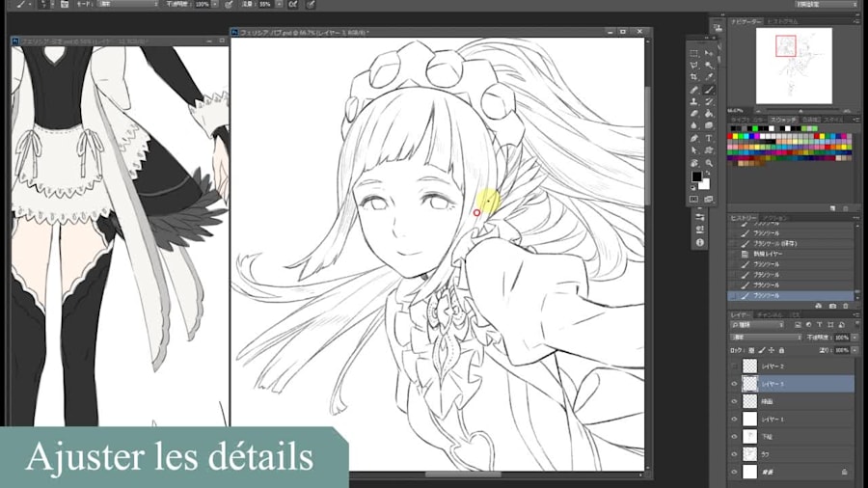The width and height of the screenshot is (868, 488).
Task: Toggle Quick Mask mode
Action: click(x=693, y=200)
